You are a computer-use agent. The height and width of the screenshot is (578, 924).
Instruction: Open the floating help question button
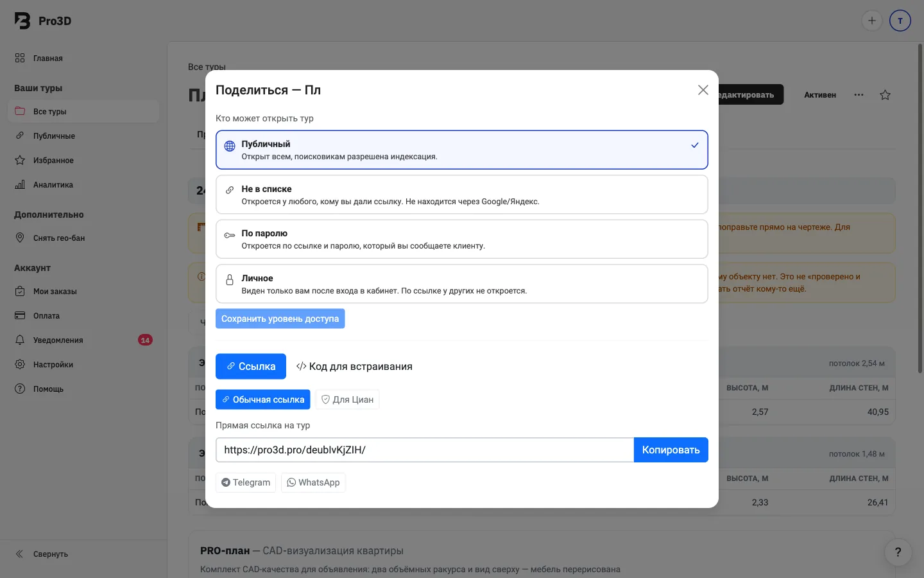coord(898,552)
